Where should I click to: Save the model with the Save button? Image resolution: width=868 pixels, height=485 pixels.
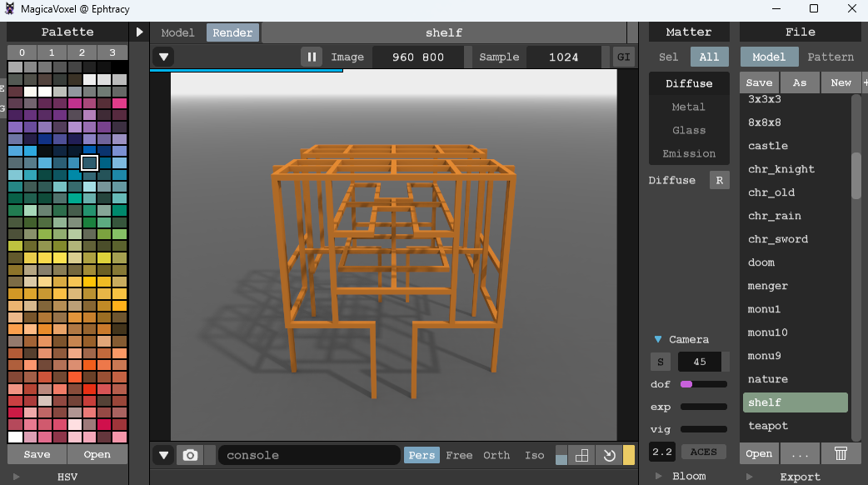[758, 82]
